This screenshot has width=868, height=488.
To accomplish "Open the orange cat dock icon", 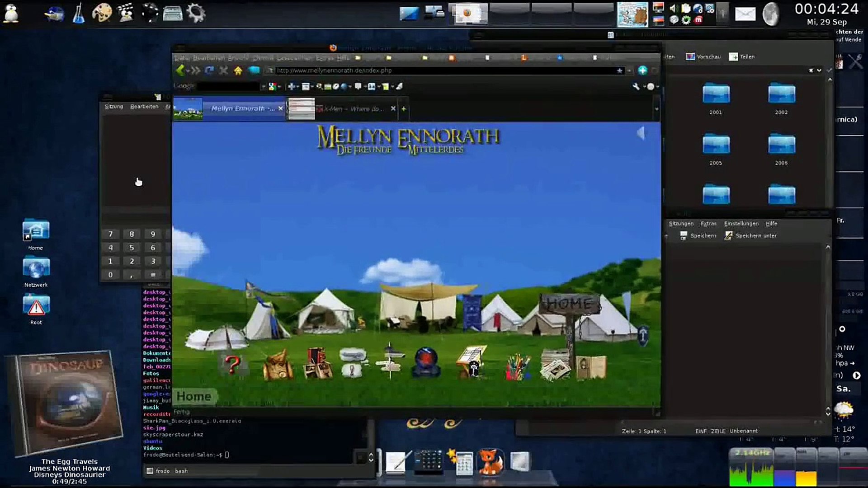I will (x=490, y=462).
